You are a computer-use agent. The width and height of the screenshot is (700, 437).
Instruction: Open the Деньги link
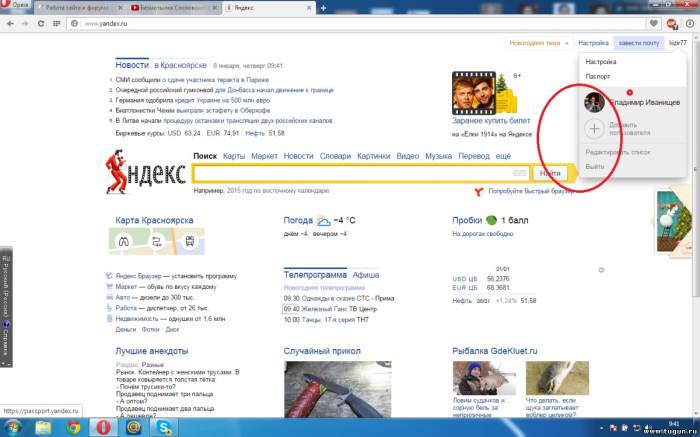click(x=125, y=329)
